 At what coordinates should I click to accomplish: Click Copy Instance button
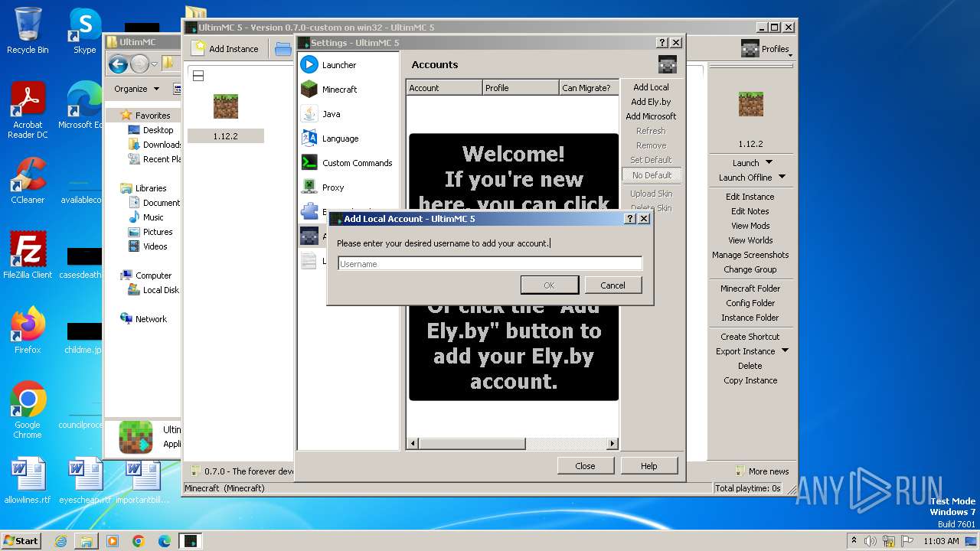pyautogui.click(x=750, y=380)
